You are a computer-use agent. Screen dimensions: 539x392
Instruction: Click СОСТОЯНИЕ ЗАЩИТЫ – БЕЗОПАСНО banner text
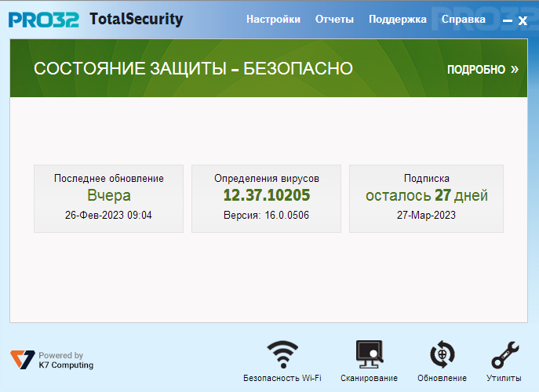click(x=193, y=69)
